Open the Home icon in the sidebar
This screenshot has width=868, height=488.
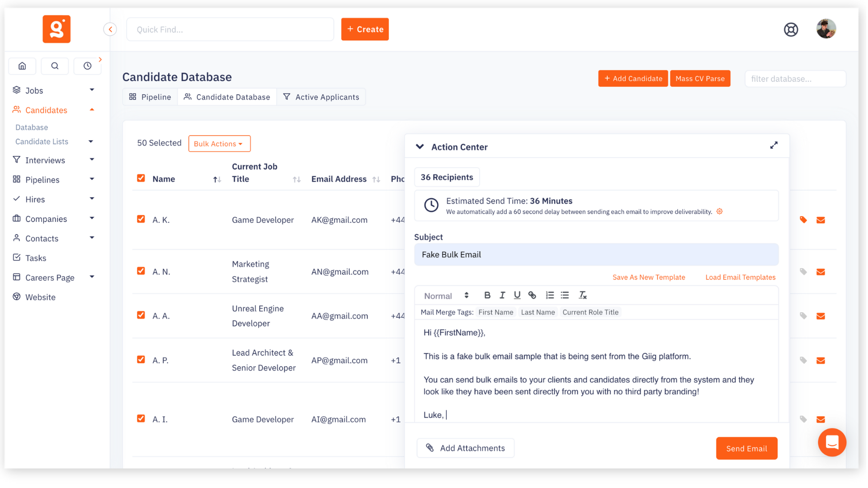pyautogui.click(x=22, y=66)
